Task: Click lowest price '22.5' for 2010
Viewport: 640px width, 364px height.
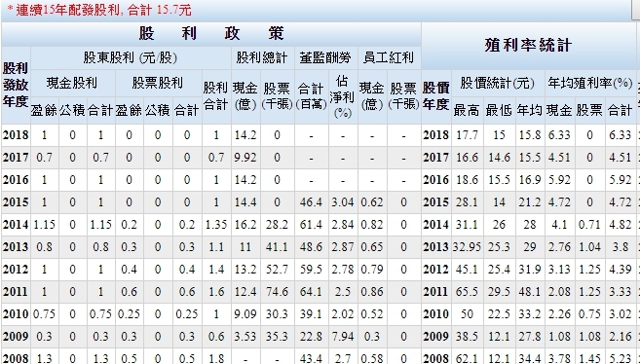Action: click(x=499, y=314)
